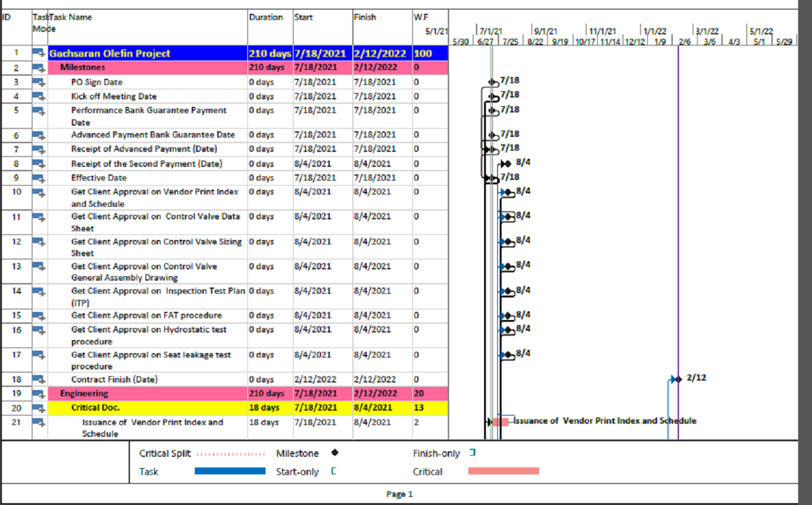Click Get Client Approval on FAT procedure

(146, 315)
